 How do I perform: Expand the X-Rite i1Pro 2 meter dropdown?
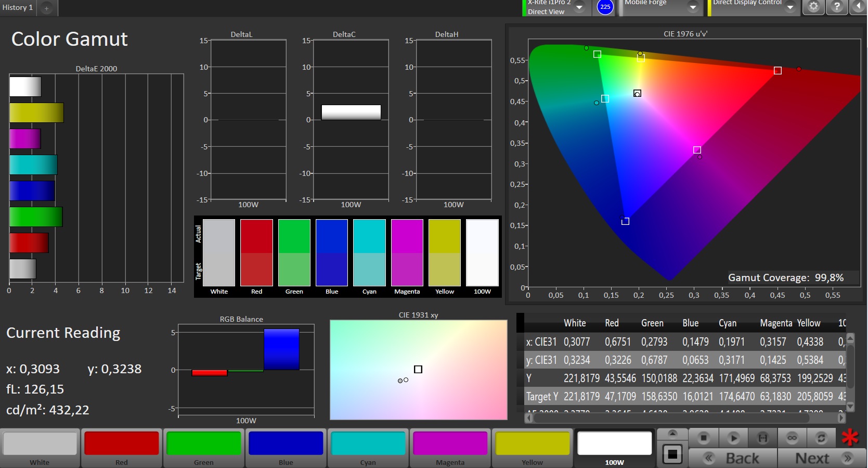579,7
